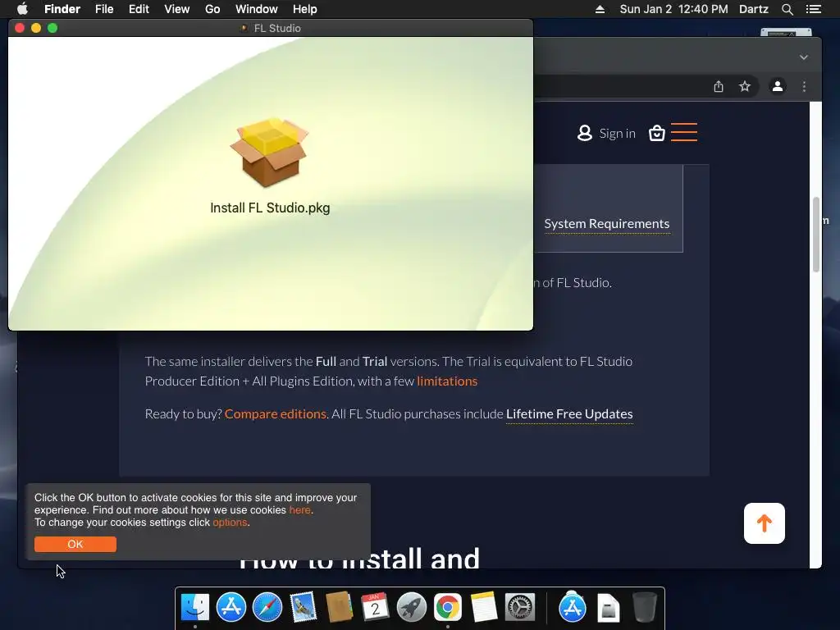Open Calendar from the Dock
840x630 pixels.
tap(375, 607)
